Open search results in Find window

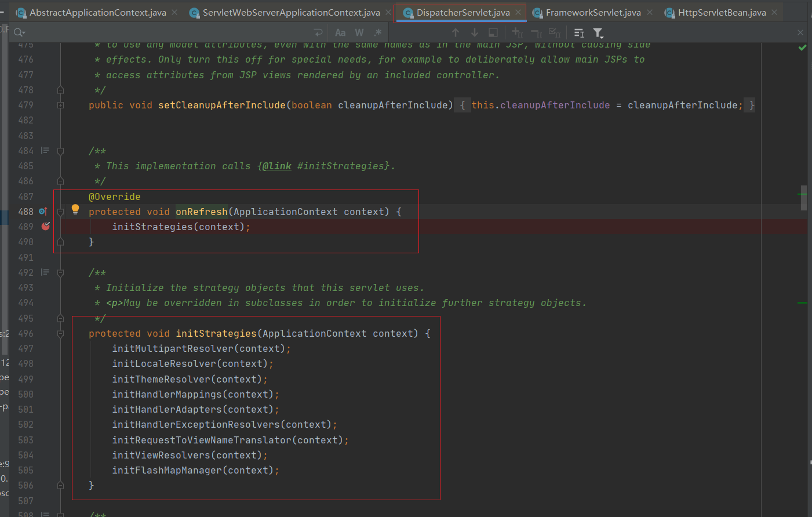pyautogui.click(x=493, y=32)
